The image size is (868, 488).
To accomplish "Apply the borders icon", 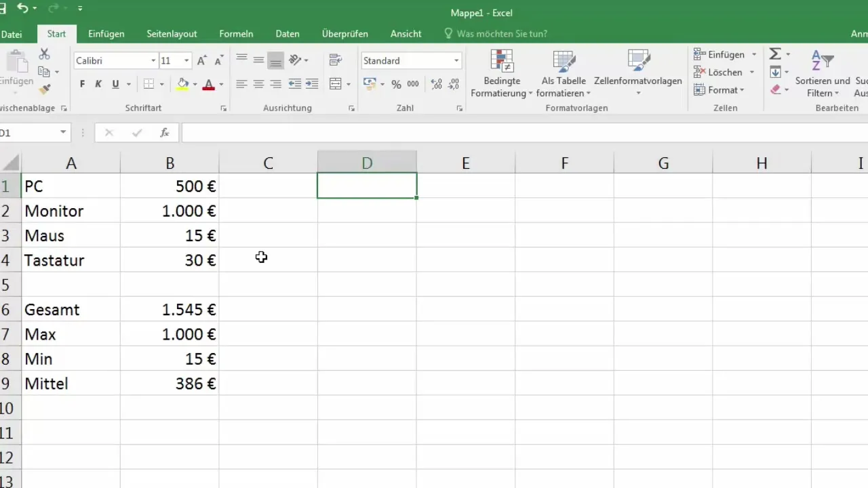I will tap(149, 85).
